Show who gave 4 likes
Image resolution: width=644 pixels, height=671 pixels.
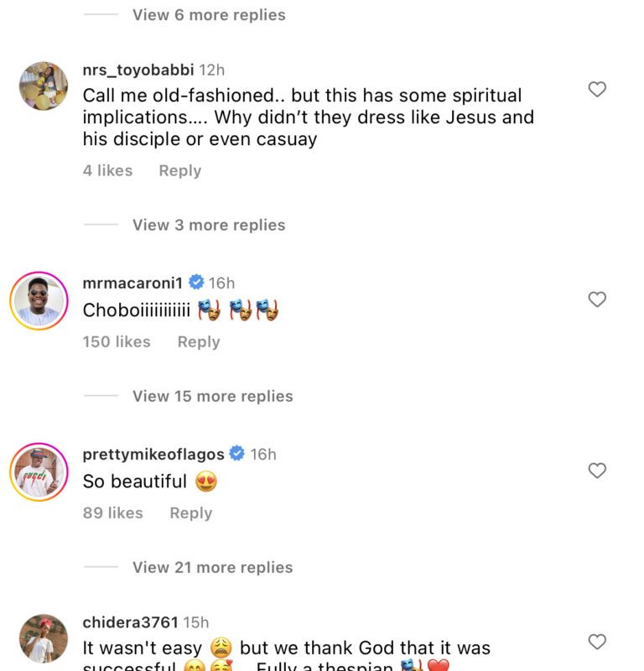[x=107, y=170]
